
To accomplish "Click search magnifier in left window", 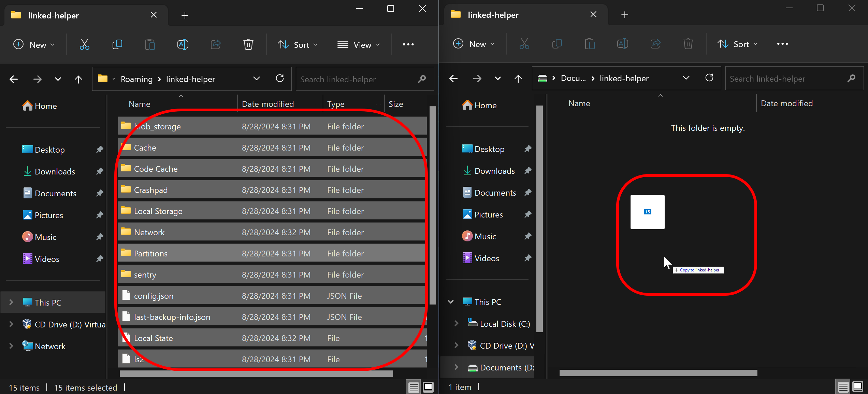I will pyautogui.click(x=422, y=79).
